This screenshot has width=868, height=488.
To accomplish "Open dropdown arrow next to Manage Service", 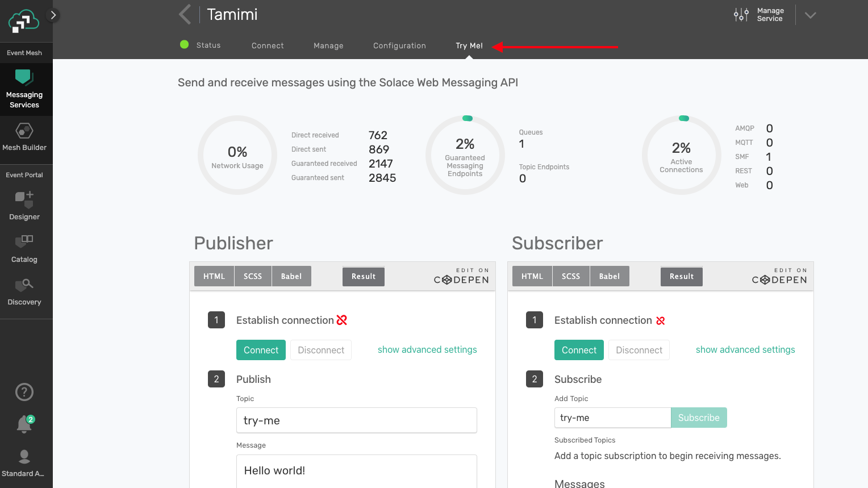I will click(x=811, y=15).
